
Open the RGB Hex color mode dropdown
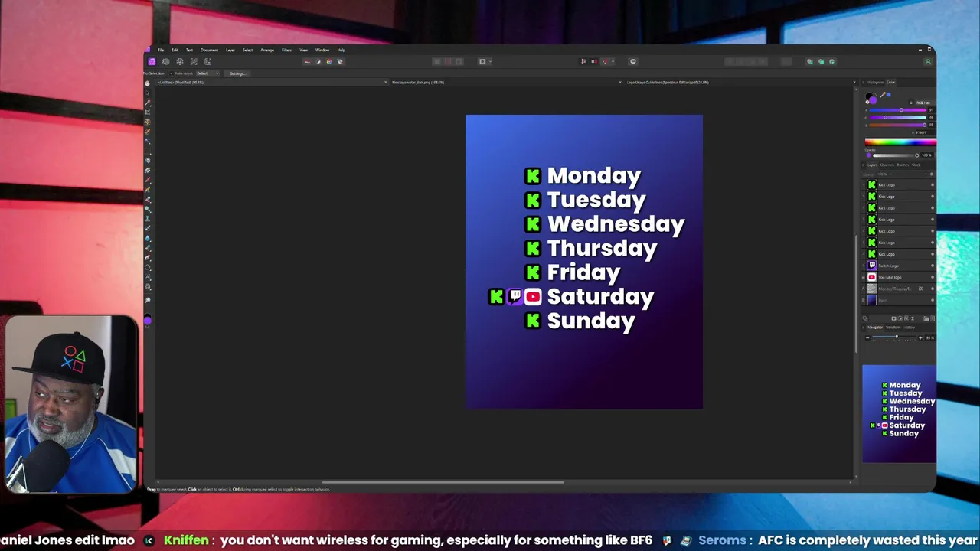coord(924,103)
